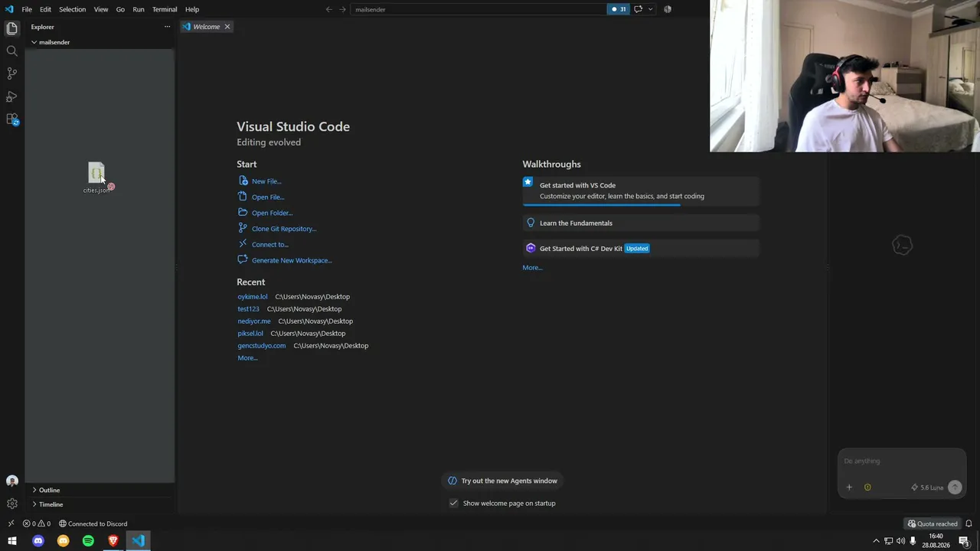
Task: Open Get Started with C# Dev Kit walkthrough
Action: pyautogui.click(x=641, y=248)
